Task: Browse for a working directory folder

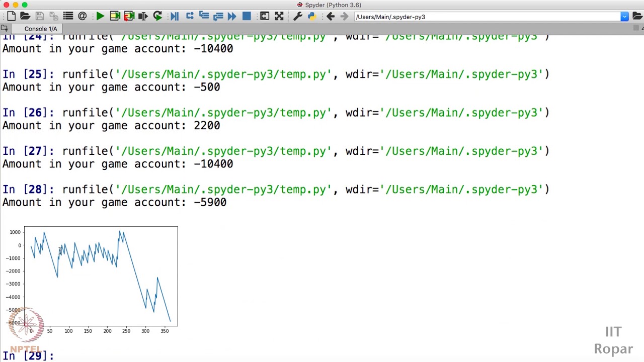Action: pyautogui.click(x=638, y=17)
